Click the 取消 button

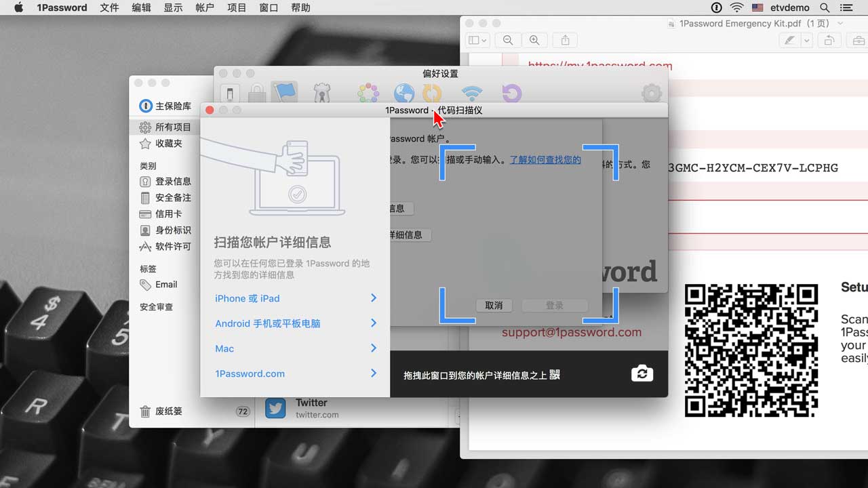tap(494, 306)
